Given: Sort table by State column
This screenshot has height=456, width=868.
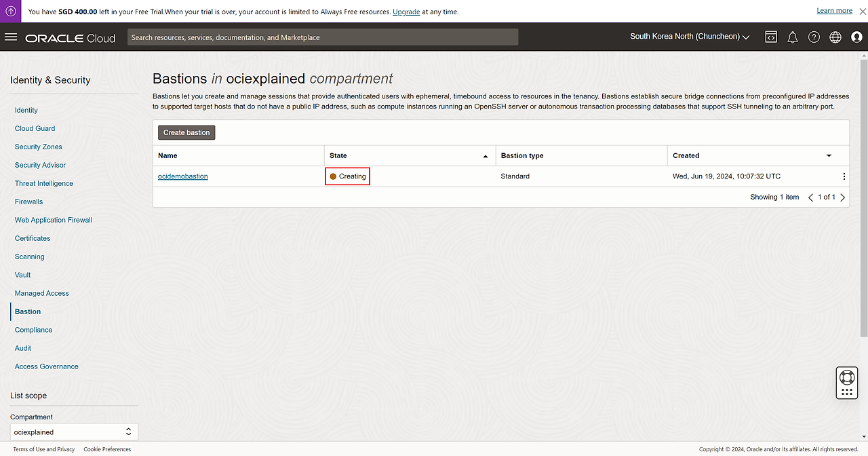Looking at the screenshot, I should pos(485,156).
